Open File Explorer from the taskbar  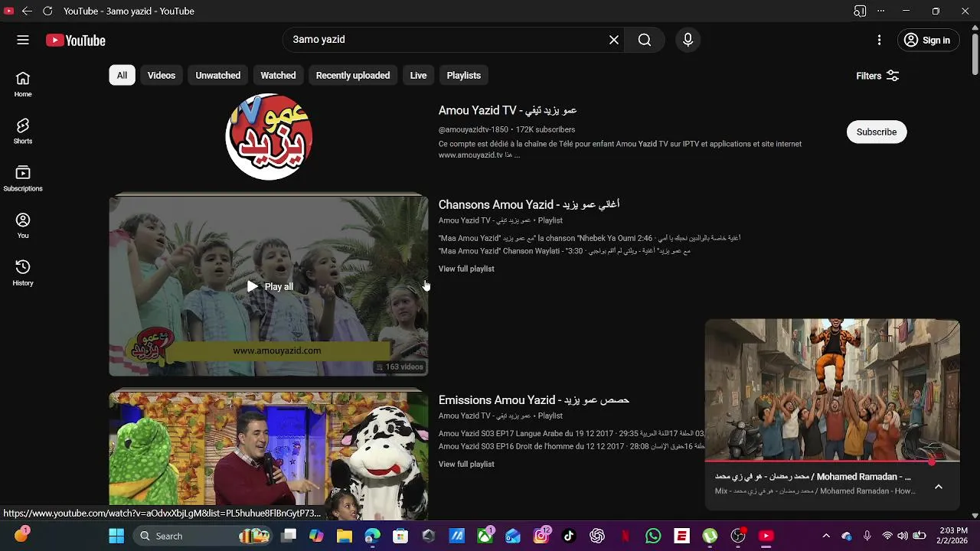click(345, 536)
